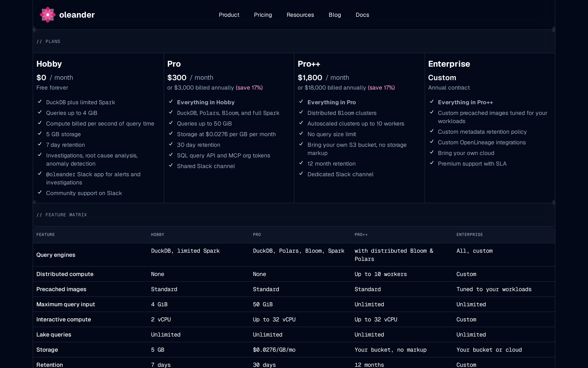588x368 pixels.
Task: Select the Pro plan heading
Action: click(174, 64)
